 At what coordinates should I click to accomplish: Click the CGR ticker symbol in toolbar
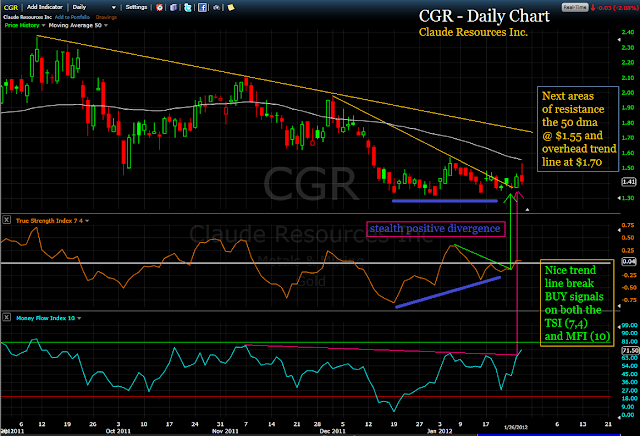[11, 7]
